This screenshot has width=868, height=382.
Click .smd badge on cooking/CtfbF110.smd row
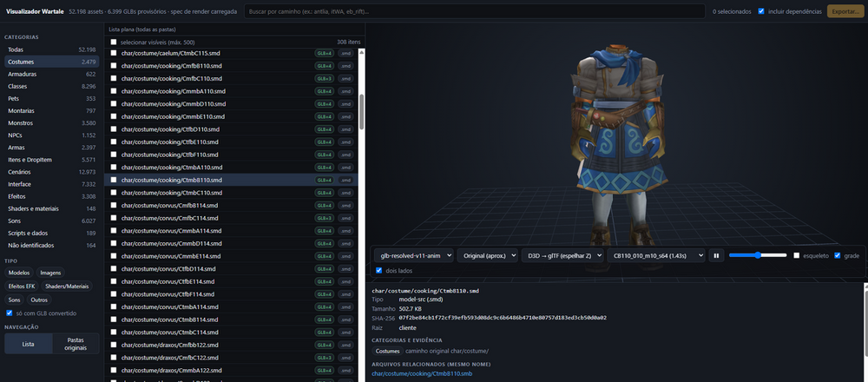coord(346,155)
